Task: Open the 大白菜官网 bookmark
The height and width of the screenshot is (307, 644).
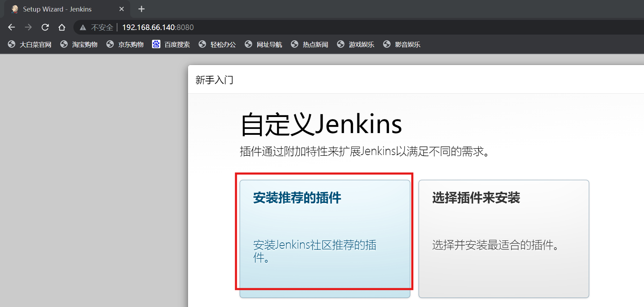Action: tap(30, 44)
